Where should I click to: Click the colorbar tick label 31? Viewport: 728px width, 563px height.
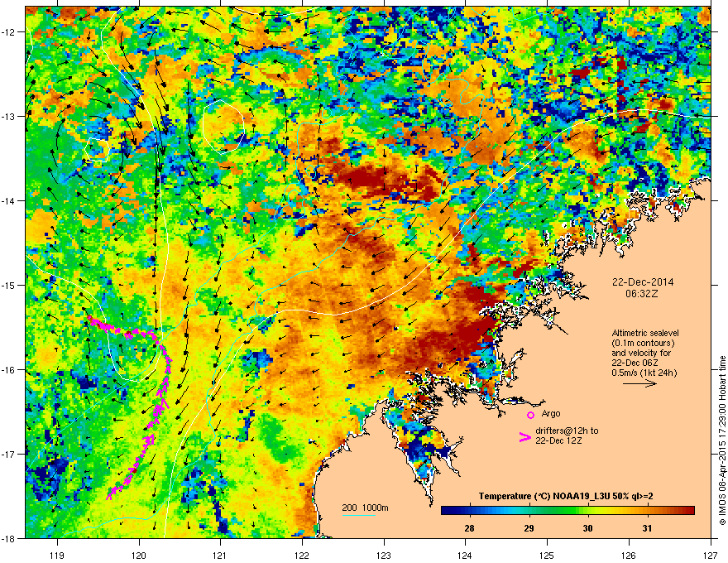(x=647, y=527)
